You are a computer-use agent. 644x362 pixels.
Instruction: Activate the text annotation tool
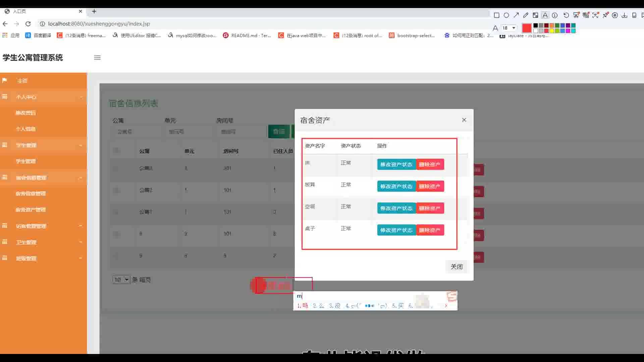click(x=545, y=15)
